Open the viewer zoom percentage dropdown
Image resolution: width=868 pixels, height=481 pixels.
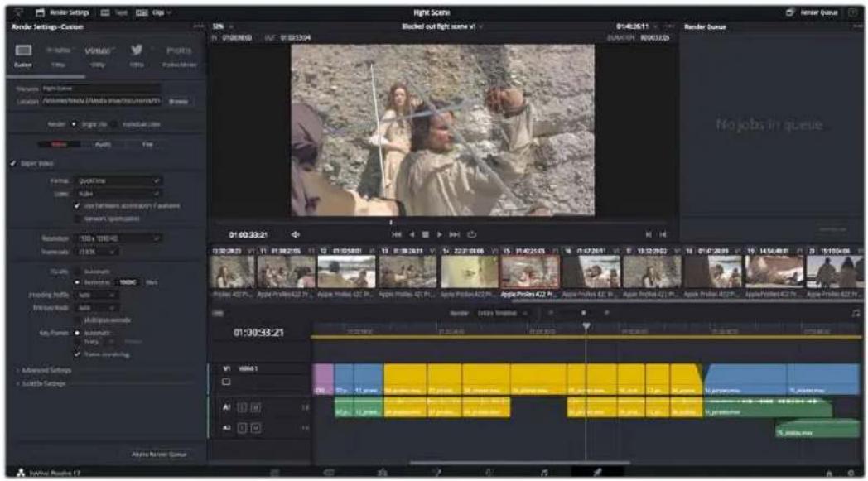click(x=223, y=26)
